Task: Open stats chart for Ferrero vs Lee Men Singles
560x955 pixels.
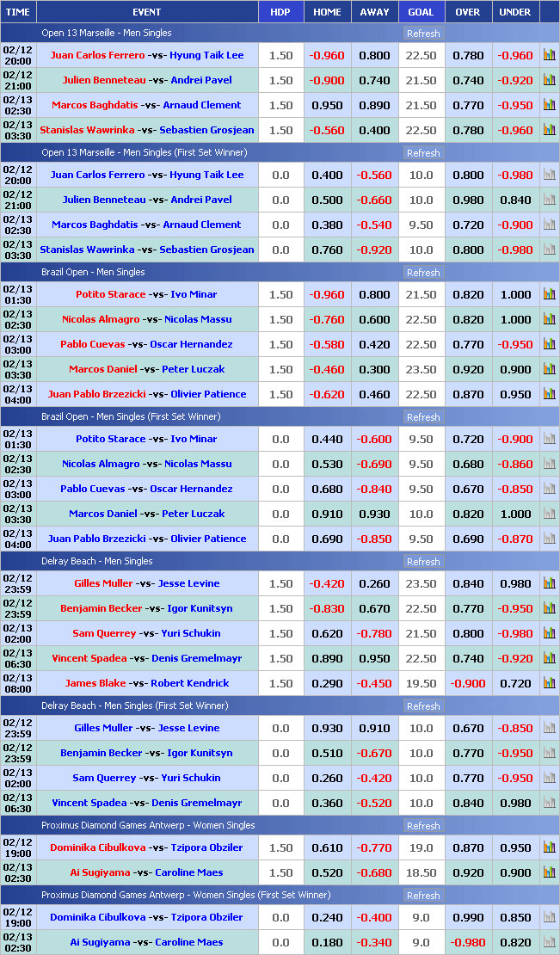Action: [549, 55]
